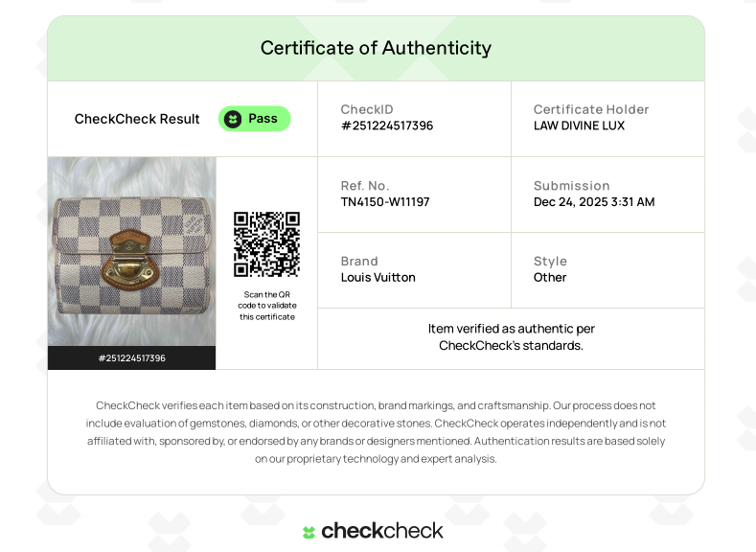The width and height of the screenshot is (756, 552).
Task: Click the Certificate Holder name LAW DIVINE LUX
Action: tap(579, 126)
